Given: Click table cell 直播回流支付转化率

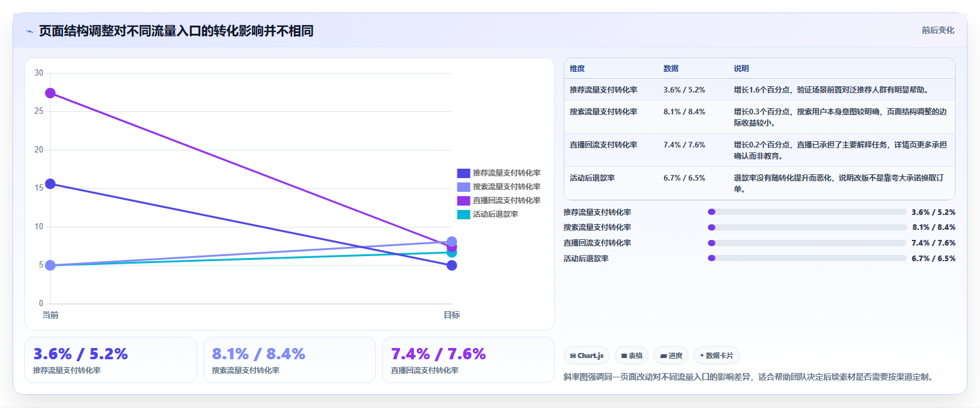Looking at the screenshot, I should pyautogui.click(x=604, y=145).
